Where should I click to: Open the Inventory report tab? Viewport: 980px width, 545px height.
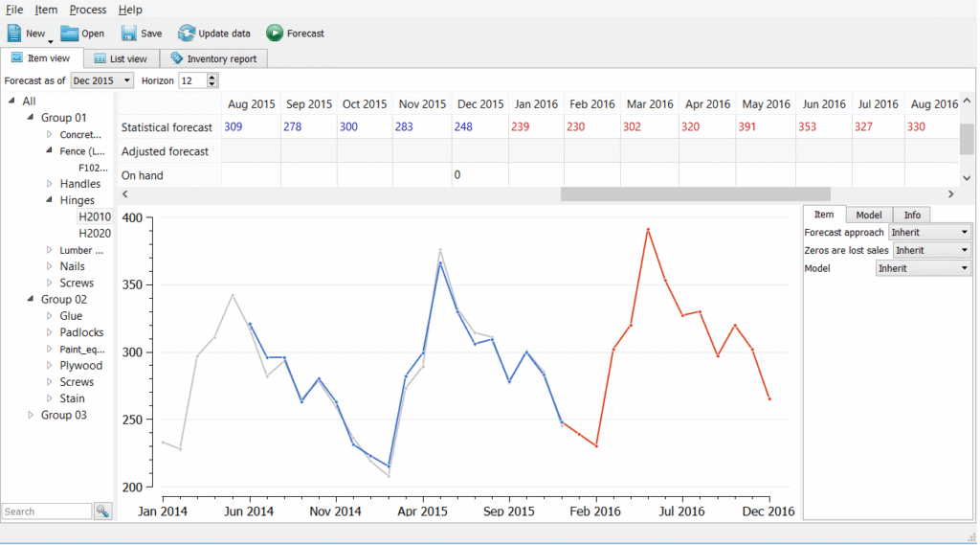click(213, 59)
